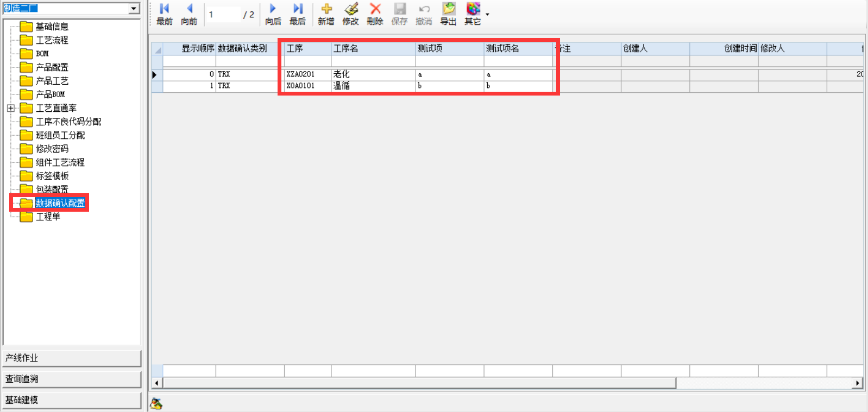Image resolution: width=868 pixels, height=412 pixels.
Task: Open the 工程单 folder
Action: point(48,217)
